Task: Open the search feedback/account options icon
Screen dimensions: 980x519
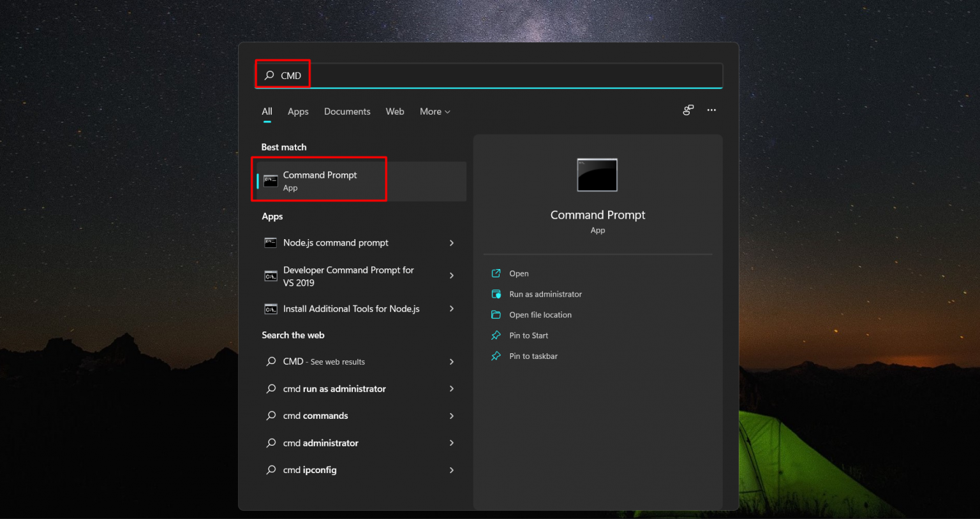Action: pos(688,110)
